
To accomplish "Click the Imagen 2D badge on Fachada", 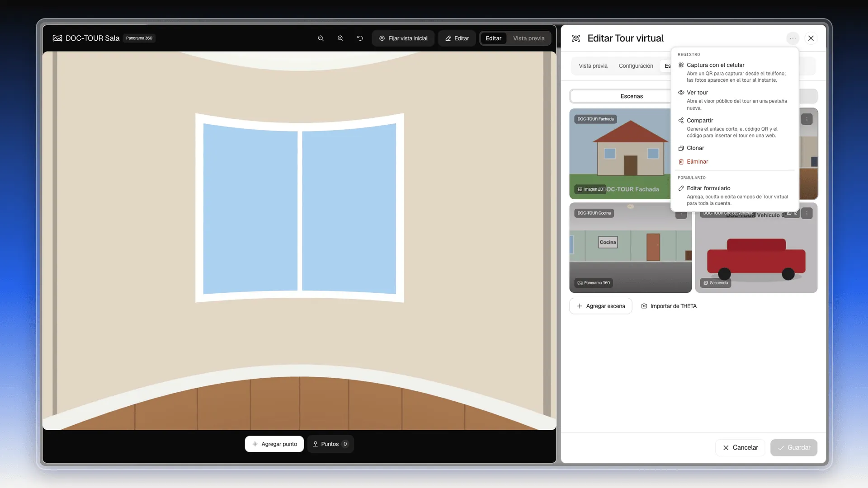I will [x=590, y=189].
